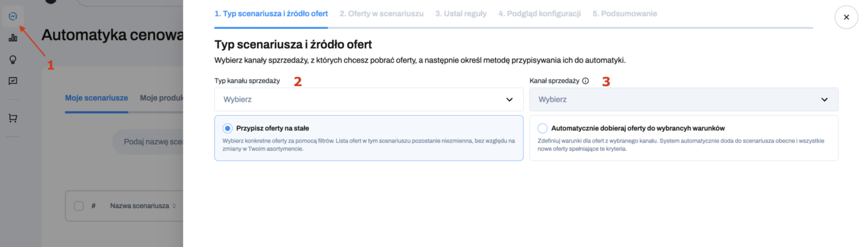The height and width of the screenshot is (247, 868).
Task: Go to step 2 Oferty w scenariuszu
Action: 381,13
